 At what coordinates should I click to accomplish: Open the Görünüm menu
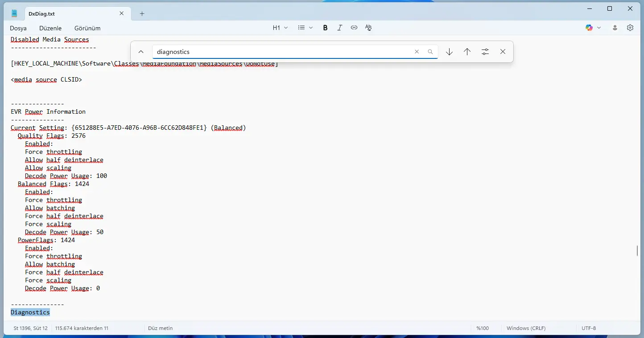coord(87,28)
